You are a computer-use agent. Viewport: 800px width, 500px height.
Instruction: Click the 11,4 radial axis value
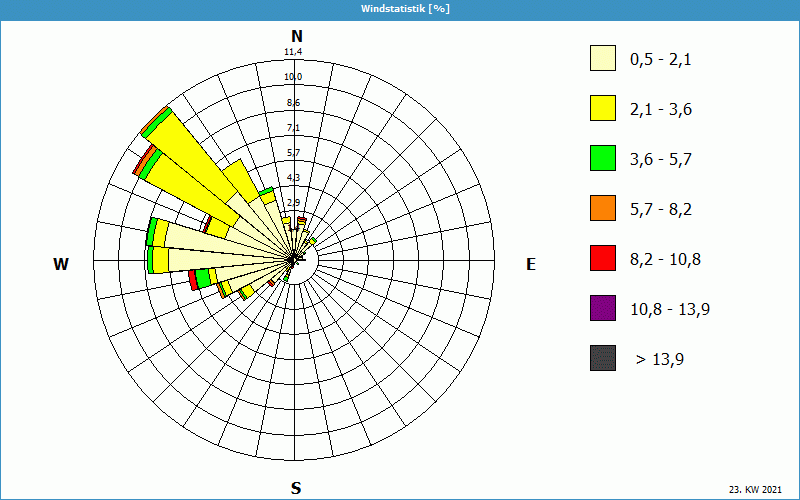(293, 52)
